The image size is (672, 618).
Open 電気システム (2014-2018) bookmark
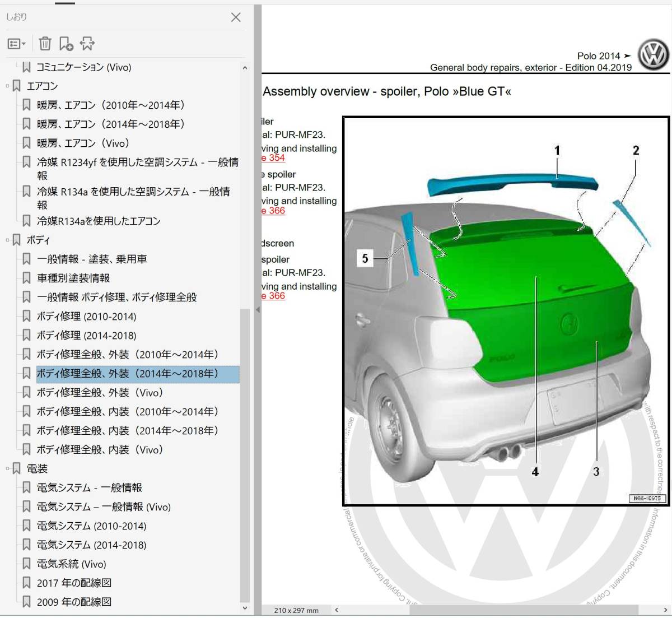pyautogui.click(x=92, y=545)
